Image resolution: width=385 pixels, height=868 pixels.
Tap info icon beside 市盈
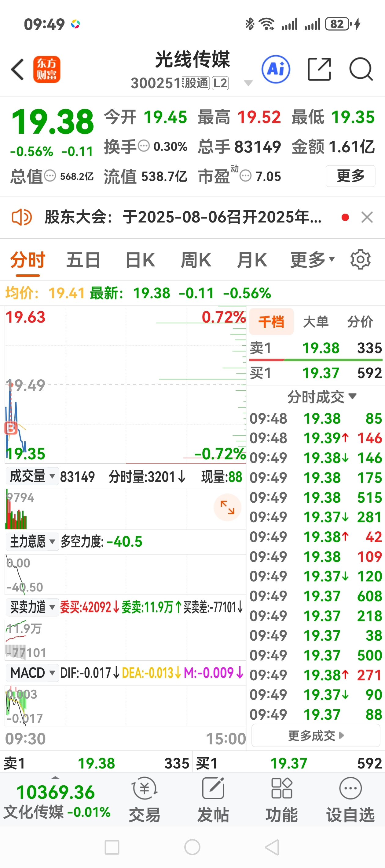(x=245, y=176)
